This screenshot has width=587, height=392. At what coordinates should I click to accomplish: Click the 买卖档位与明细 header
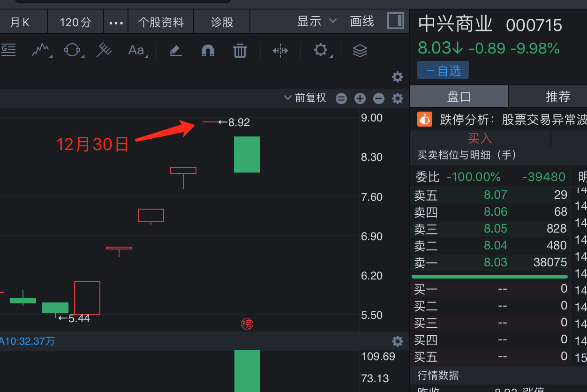467,155
